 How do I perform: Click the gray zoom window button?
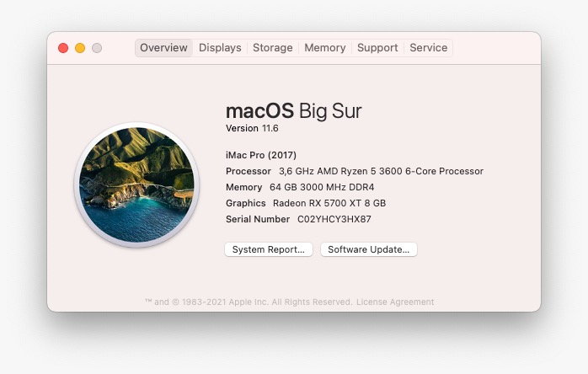[x=97, y=48]
